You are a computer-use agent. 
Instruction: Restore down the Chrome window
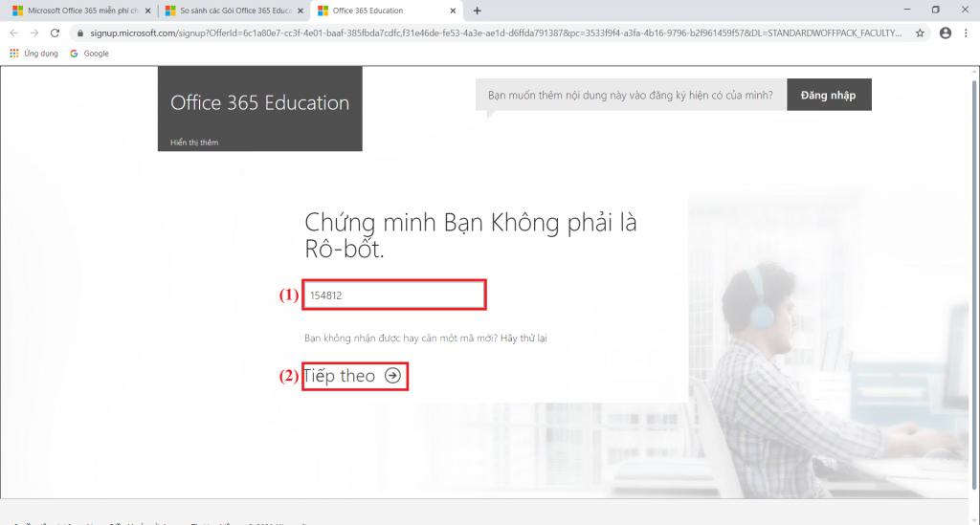pos(936,10)
